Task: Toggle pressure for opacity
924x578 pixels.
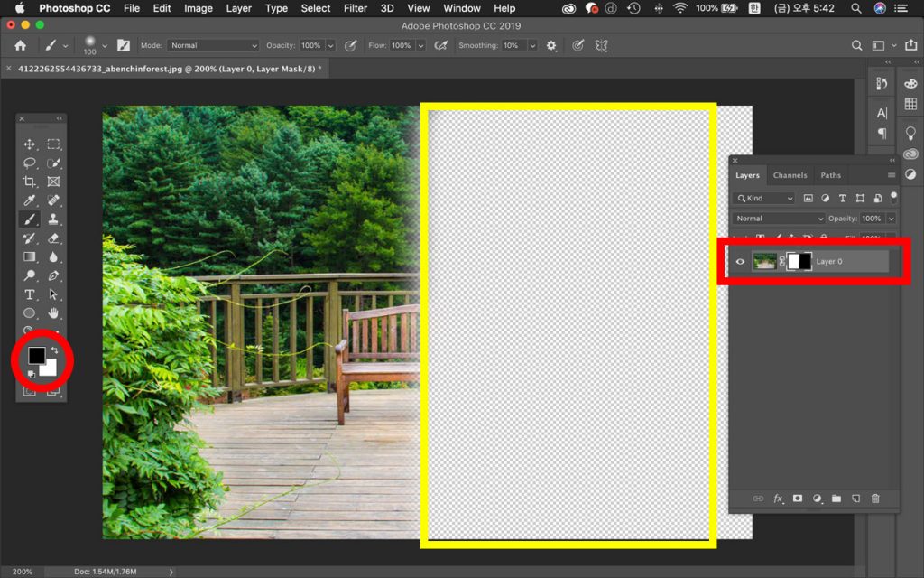Action: 350,45
